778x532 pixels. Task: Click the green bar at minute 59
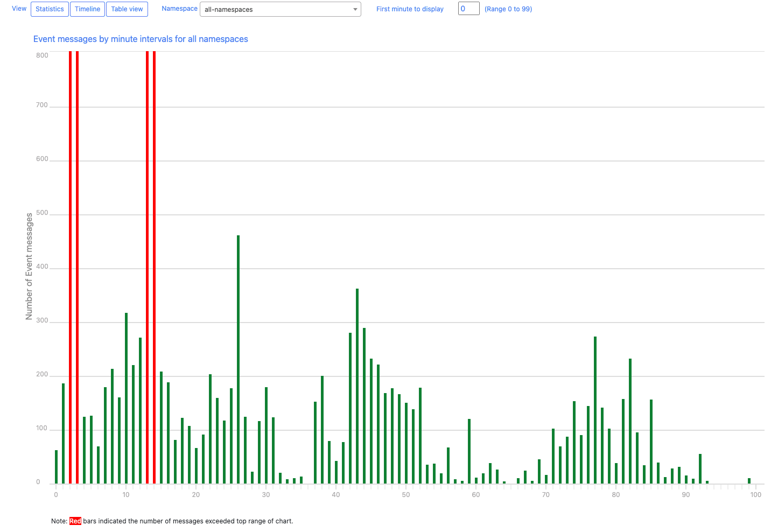(469, 451)
